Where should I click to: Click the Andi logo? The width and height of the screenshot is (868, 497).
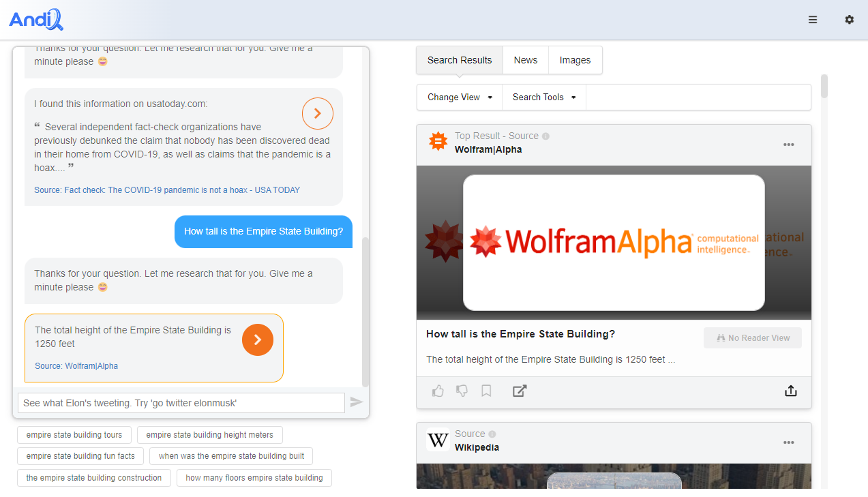click(36, 20)
